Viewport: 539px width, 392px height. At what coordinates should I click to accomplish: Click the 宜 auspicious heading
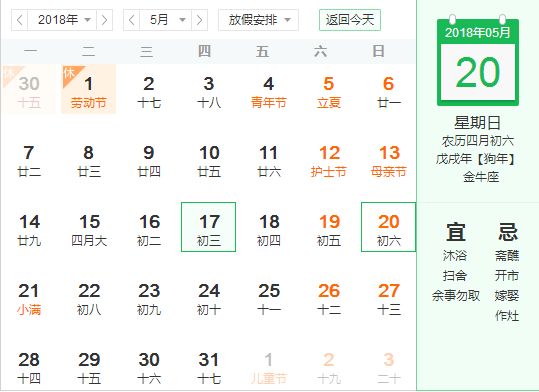click(x=456, y=232)
